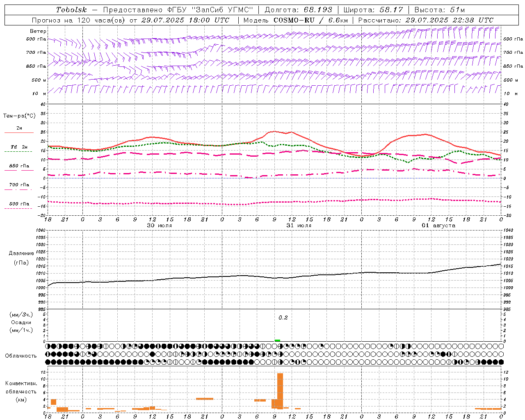Click the 31 июля date label

point(299,226)
